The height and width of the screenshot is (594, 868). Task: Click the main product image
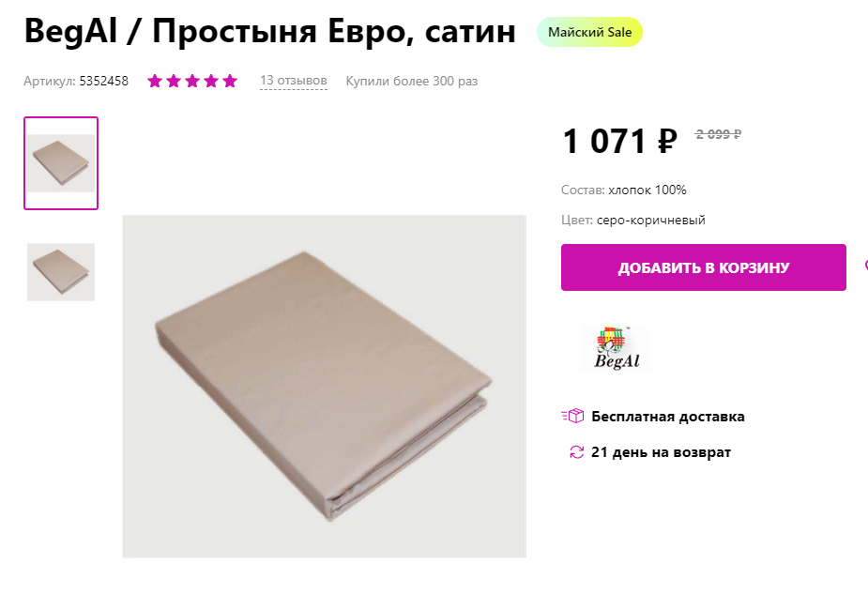coord(324,385)
